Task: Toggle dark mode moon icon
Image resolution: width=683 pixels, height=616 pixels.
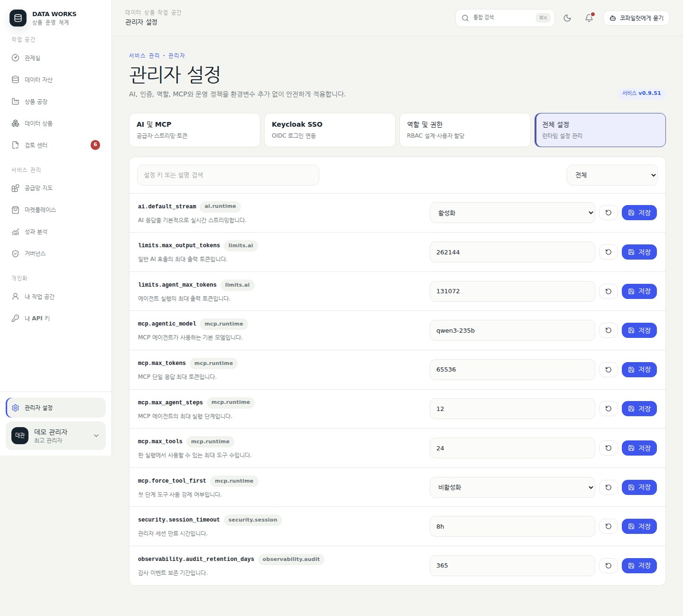Action: [567, 18]
